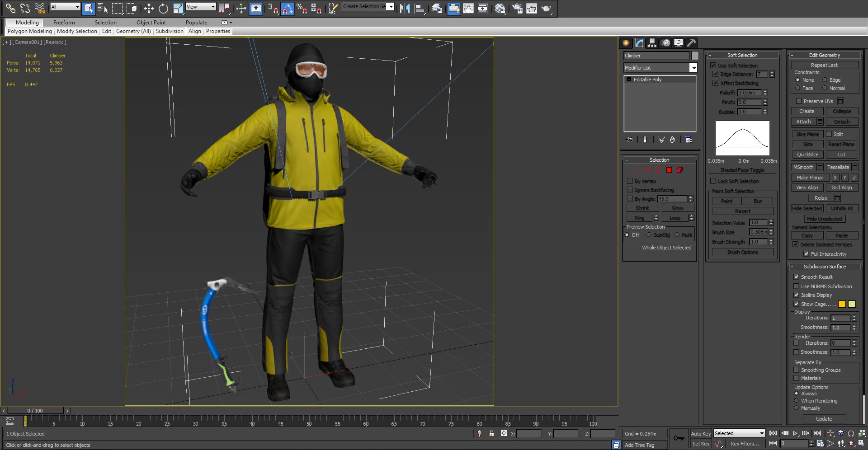The width and height of the screenshot is (868, 450).
Task: Click the QuickSlice button
Action: coord(807,155)
